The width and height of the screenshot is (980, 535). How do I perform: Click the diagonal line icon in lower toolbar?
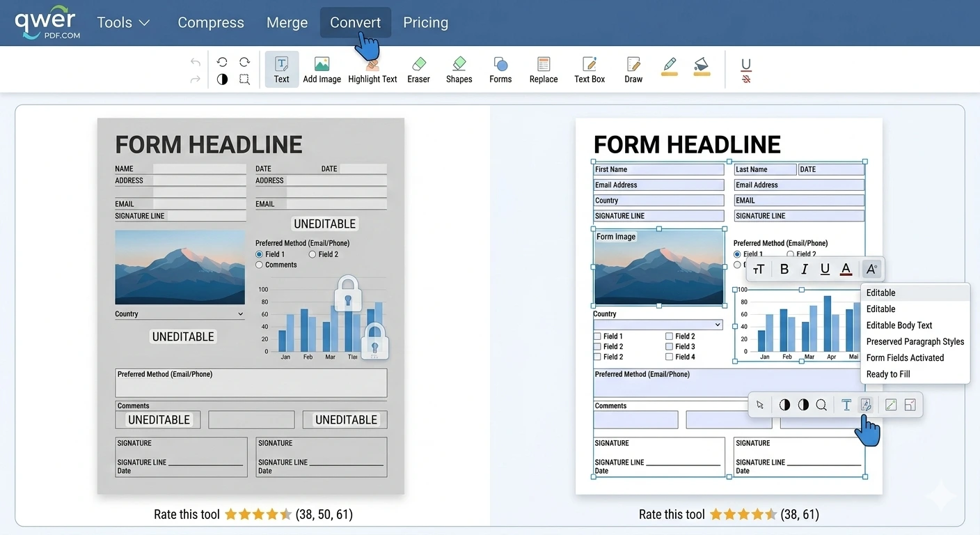(x=891, y=405)
